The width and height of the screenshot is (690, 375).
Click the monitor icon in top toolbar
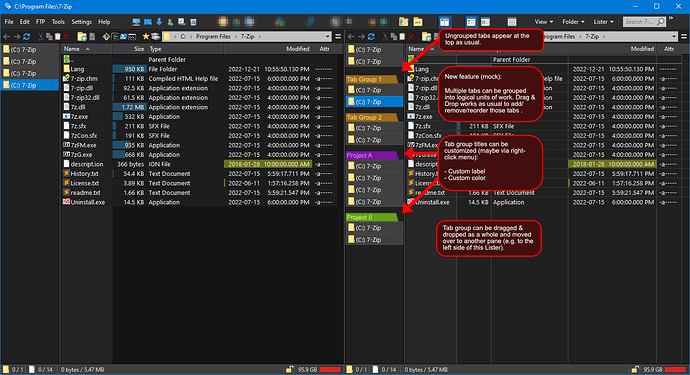click(x=136, y=22)
